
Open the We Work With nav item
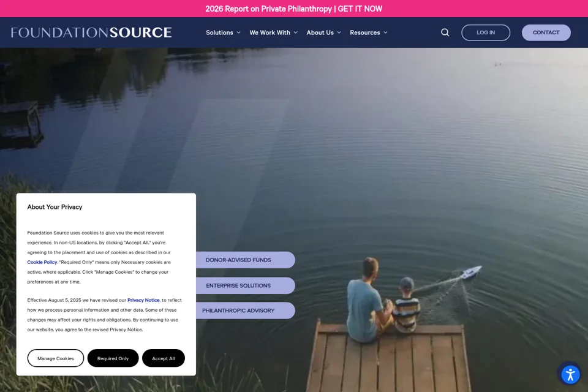click(x=269, y=32)
